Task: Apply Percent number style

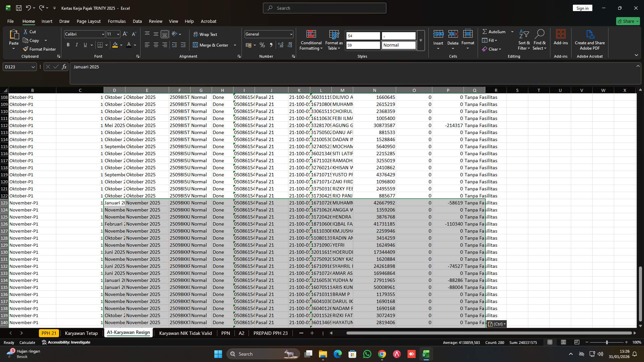Action: coord(262,45)
